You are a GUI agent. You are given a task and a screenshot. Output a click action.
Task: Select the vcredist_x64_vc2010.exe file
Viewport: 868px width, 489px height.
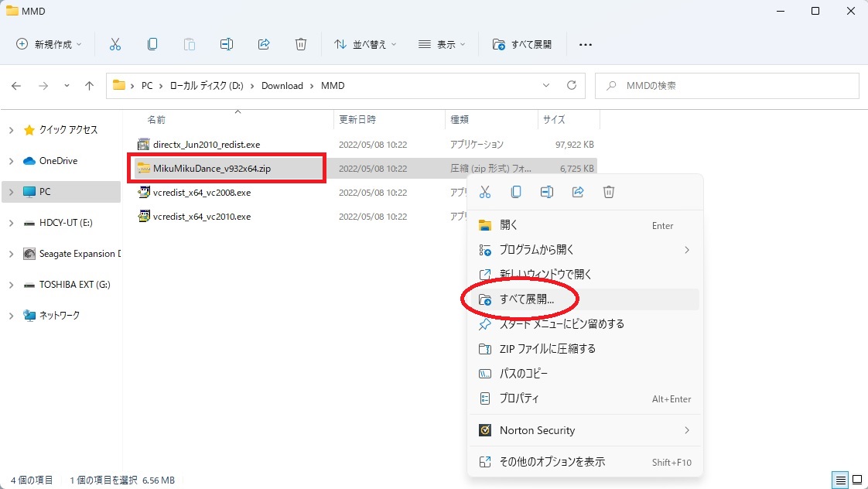click(201, 217)
